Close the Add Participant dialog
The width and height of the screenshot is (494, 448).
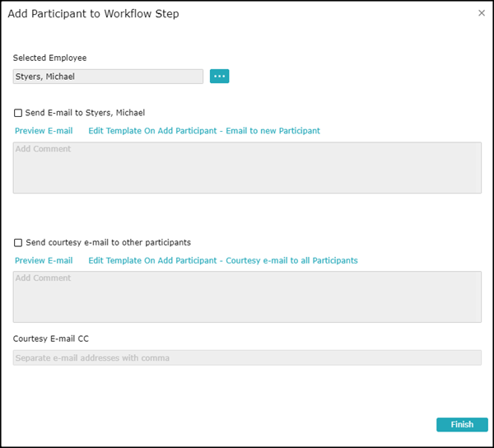coord(482,13)
